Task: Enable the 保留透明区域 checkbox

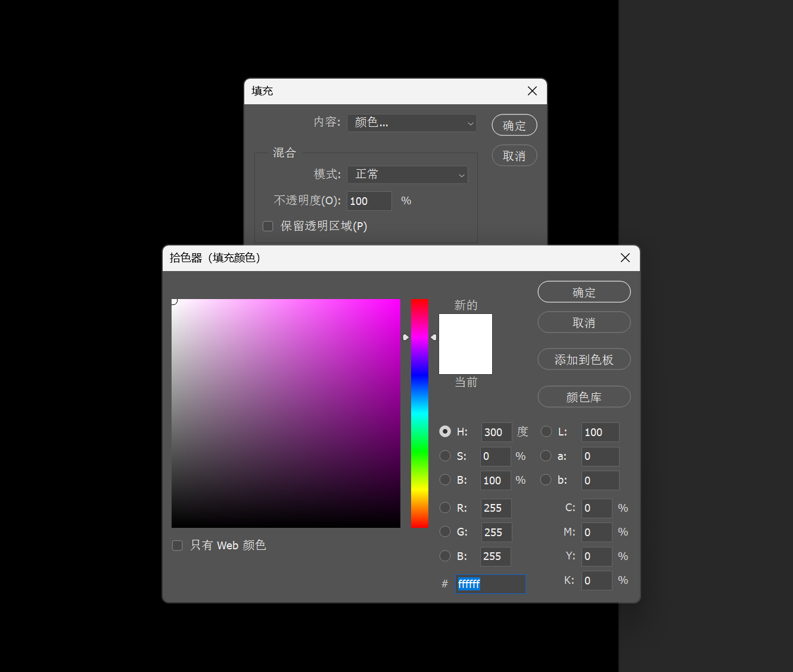Action: tap(268, 226)
